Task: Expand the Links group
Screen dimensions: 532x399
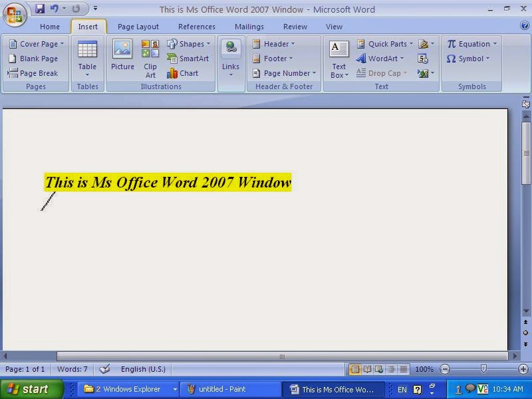Action: [x=231, y=59]
